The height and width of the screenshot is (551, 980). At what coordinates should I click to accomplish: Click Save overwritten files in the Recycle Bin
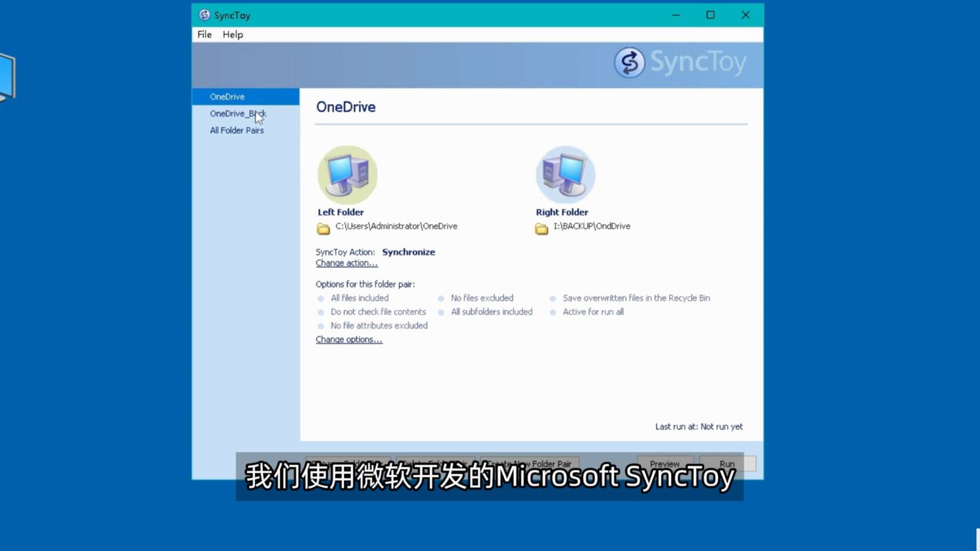(636, 298)
